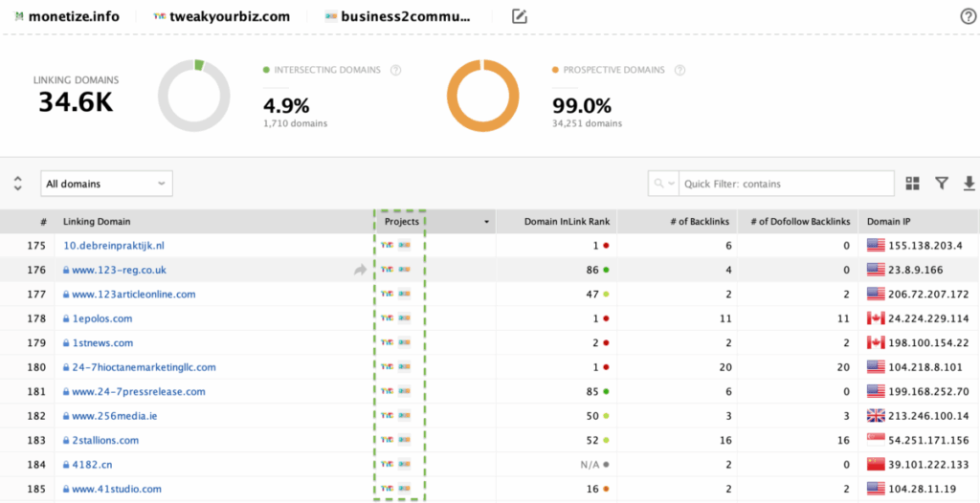Click the orange Prospective Domains donut chart
The height and width of the screenshot is (503, 980).
[483, 97]
